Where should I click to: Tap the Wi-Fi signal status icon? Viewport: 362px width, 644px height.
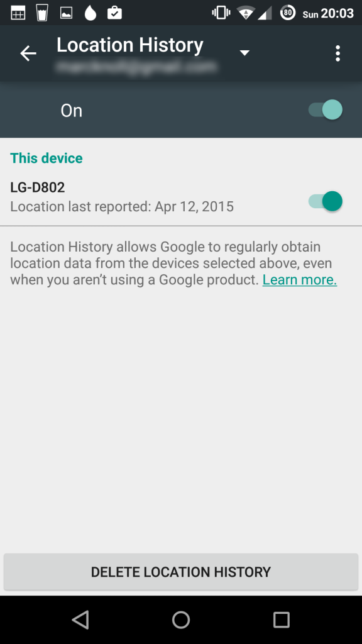pos(246,13)
